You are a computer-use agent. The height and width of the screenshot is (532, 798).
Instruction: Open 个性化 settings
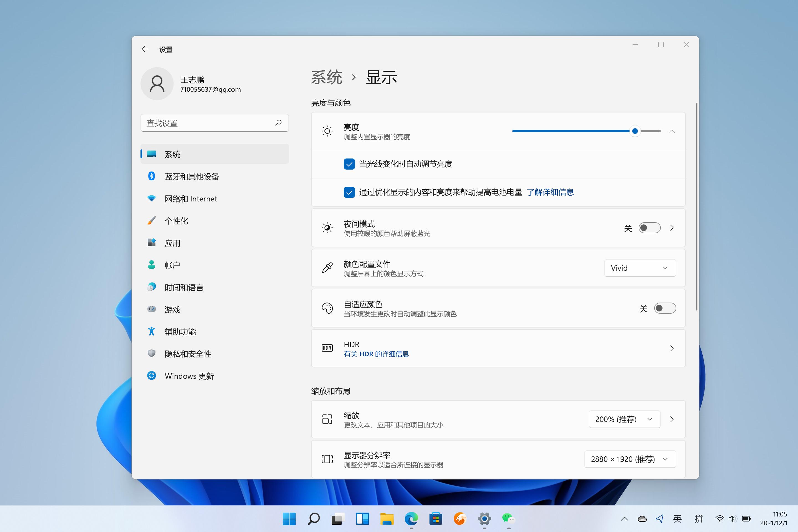176,221
